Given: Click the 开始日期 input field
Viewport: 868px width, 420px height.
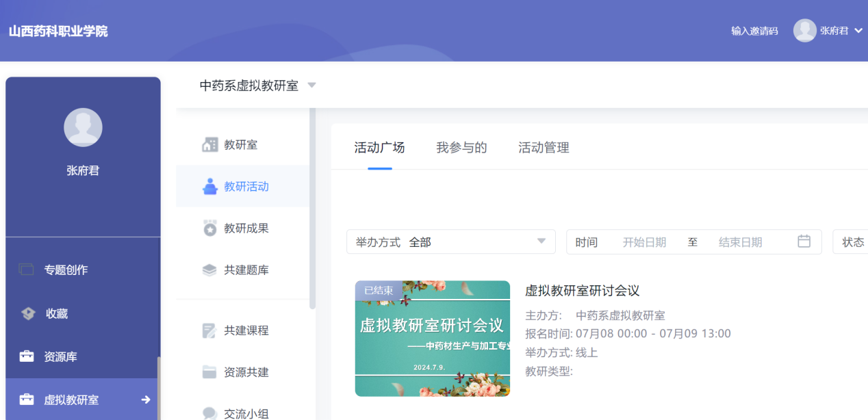Looking at the screenshot, I should click(x=643, y=242).
